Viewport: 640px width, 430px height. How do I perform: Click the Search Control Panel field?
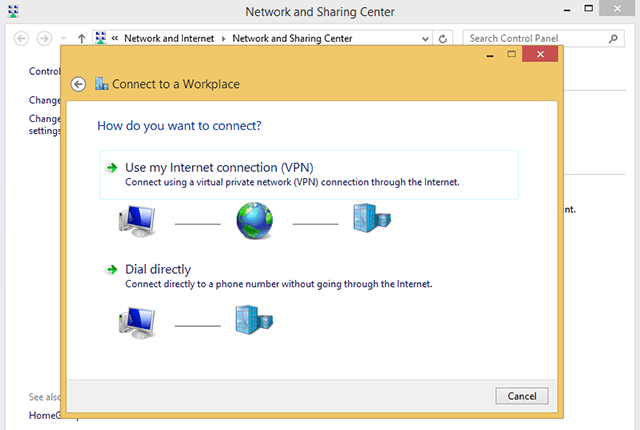(543, 39)
